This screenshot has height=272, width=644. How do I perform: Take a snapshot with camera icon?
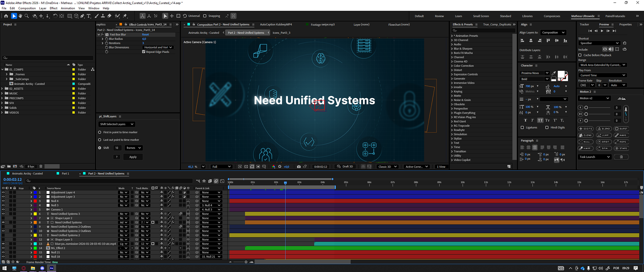[299, 167]
